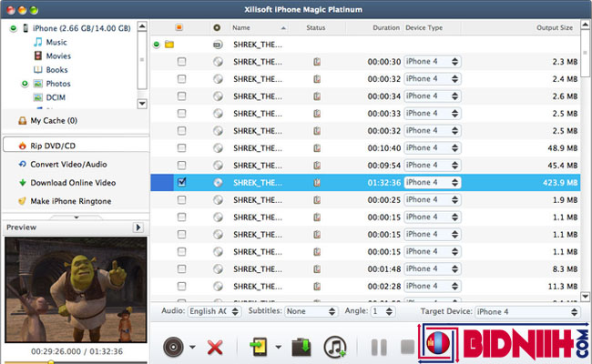592x364 pixels.
Task: Click the red X remove button
Action: [x=215, y=348]
